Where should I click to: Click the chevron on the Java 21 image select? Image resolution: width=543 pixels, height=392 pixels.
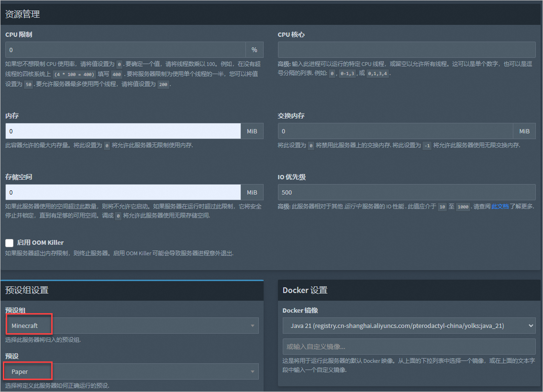coord(531,326)
